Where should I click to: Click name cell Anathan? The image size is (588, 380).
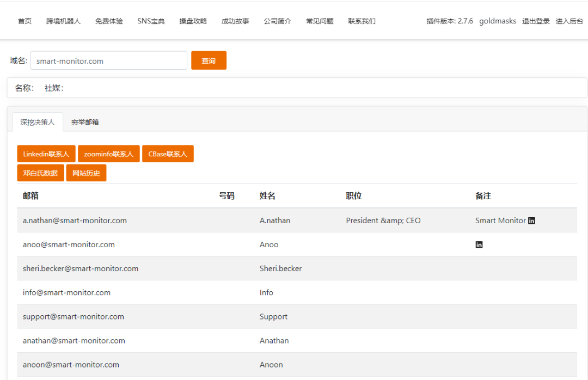pyautogui.click(x=274, y=341)
